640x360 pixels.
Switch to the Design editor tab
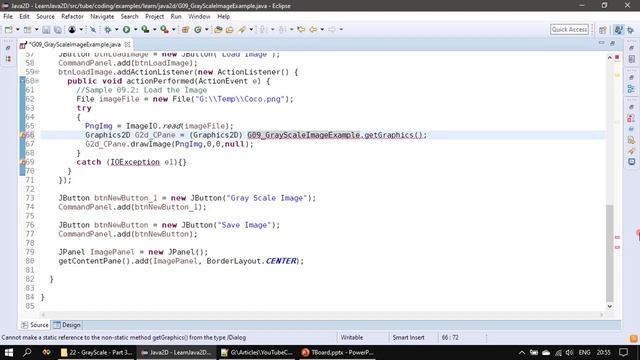[67, 325]
